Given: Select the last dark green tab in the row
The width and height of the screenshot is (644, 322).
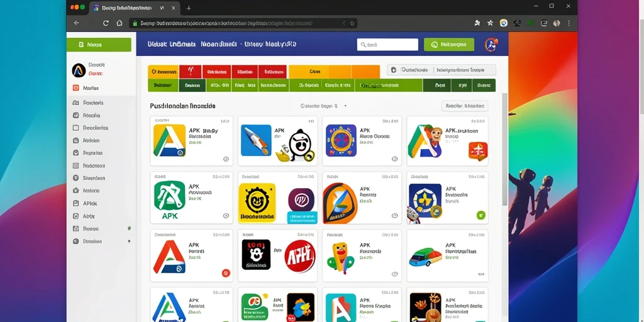Looking at the screenshot, I should (x=484, y=86).
